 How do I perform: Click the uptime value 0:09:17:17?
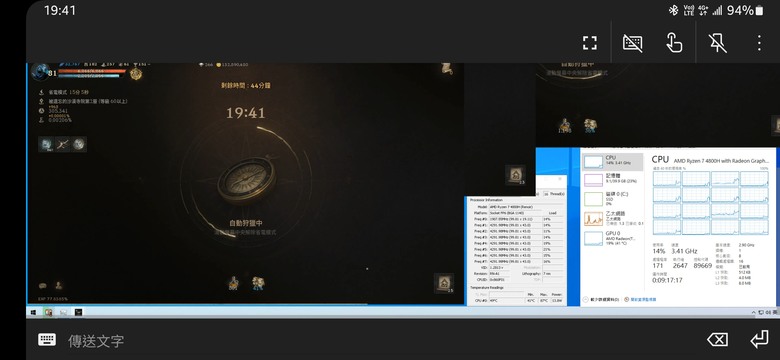point(667,280)
